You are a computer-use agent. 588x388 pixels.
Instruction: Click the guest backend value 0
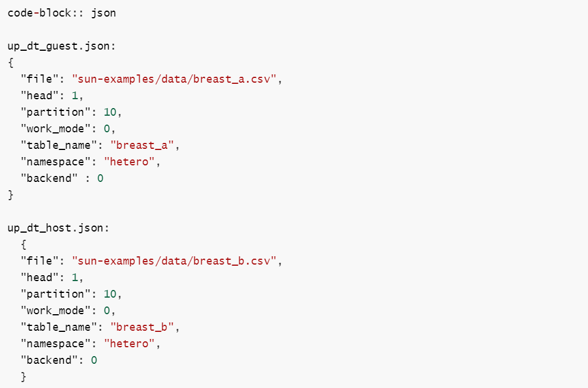pyautogui.click(x=100, y=178)
